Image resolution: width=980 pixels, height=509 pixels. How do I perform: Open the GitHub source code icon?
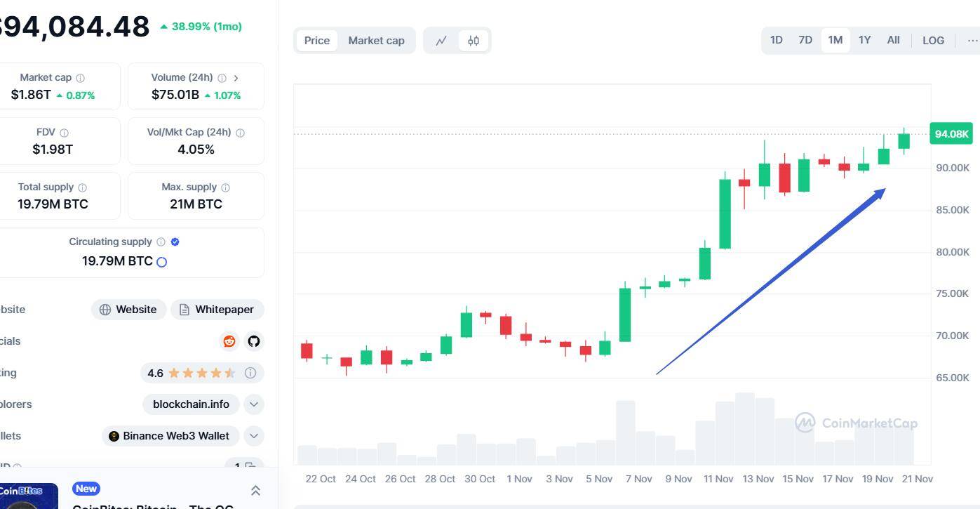click(x=253, y=341)
